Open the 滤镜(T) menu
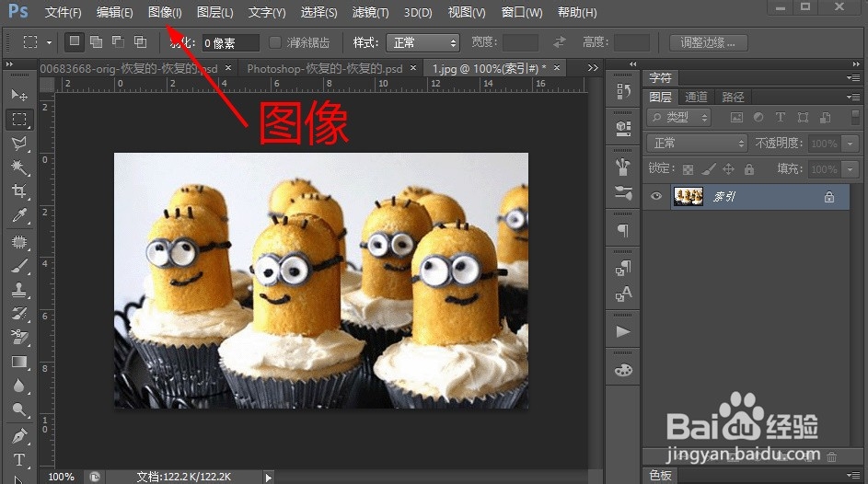The height and width of the screenshot is (484, 868). pos(370,12)
